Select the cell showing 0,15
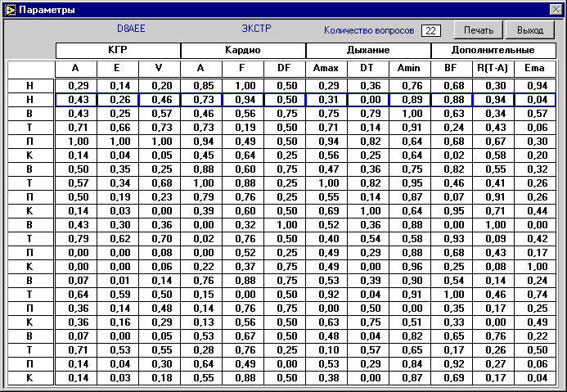The height and width of the screenshot is (392, 567). click(201, 295)
